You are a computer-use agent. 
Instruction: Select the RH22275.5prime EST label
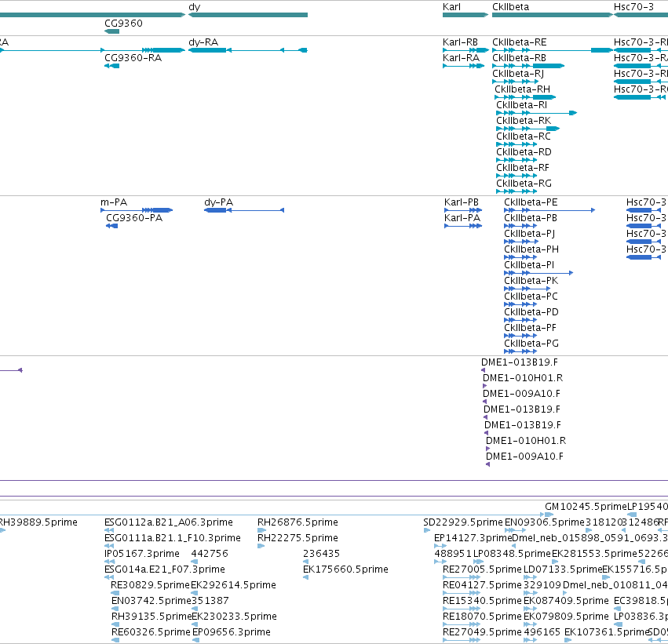(x=297, y=538)
